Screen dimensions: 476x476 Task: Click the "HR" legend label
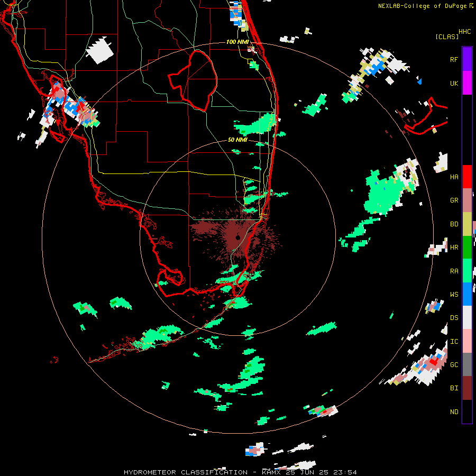(454, 248)
